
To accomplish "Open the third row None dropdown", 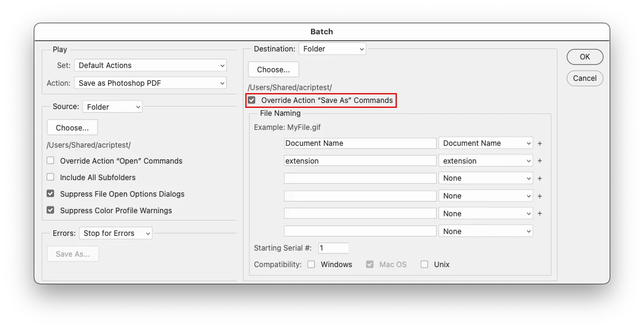I will (486, 178).
